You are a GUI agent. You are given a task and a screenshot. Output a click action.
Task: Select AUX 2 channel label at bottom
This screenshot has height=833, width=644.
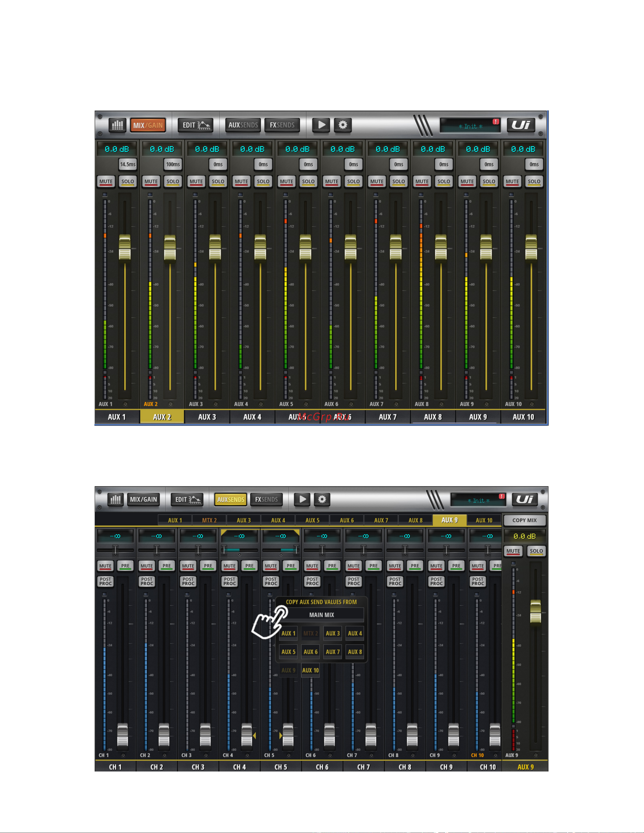coord(162,417)
